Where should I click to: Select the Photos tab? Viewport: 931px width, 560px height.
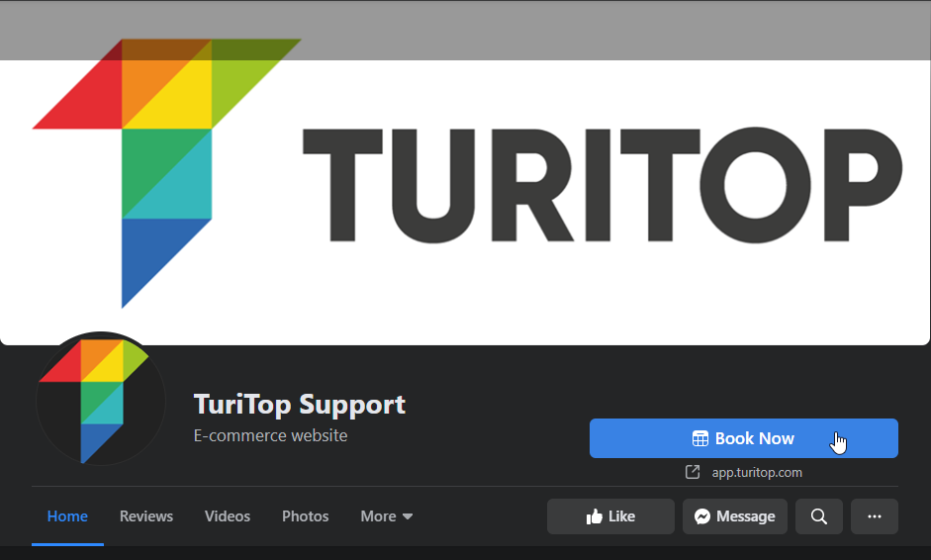pyautogui.click(x=305, y=516)
